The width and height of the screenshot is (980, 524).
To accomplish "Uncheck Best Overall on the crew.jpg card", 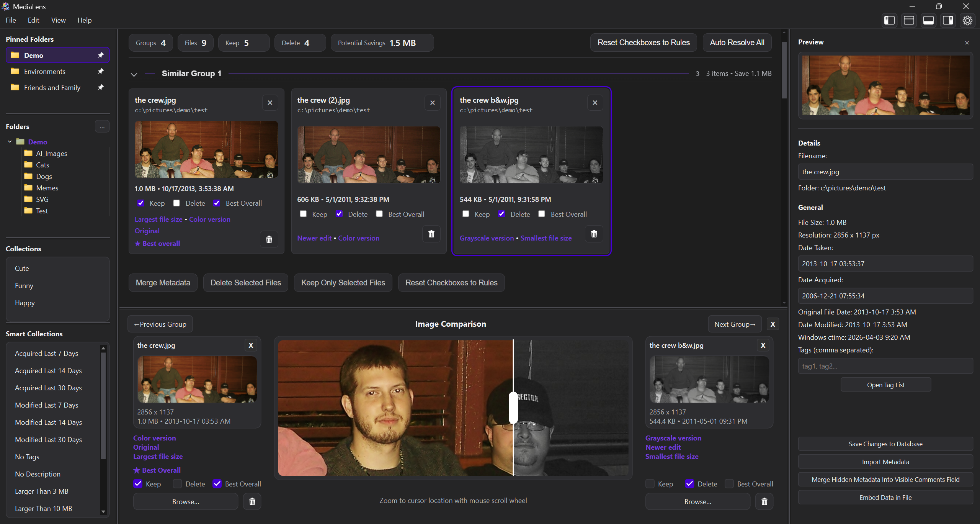I will (x=217, y=203).
